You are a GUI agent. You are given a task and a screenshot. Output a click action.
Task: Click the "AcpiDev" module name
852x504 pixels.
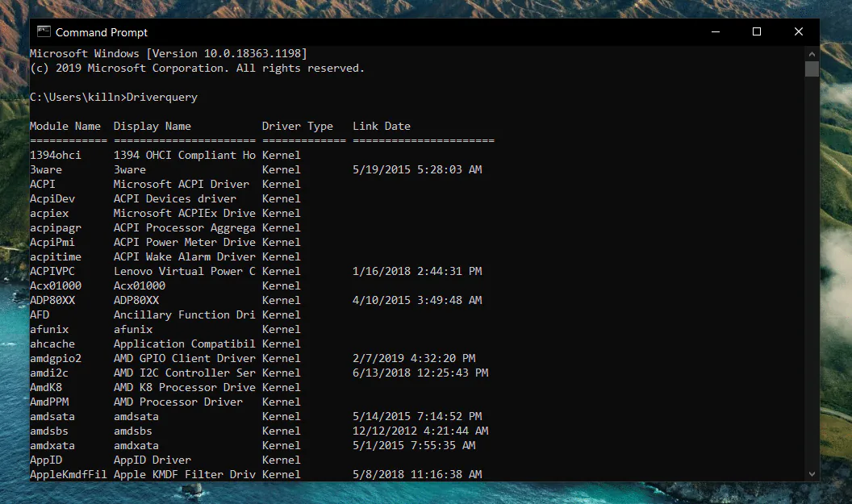[x=52, y=198]
